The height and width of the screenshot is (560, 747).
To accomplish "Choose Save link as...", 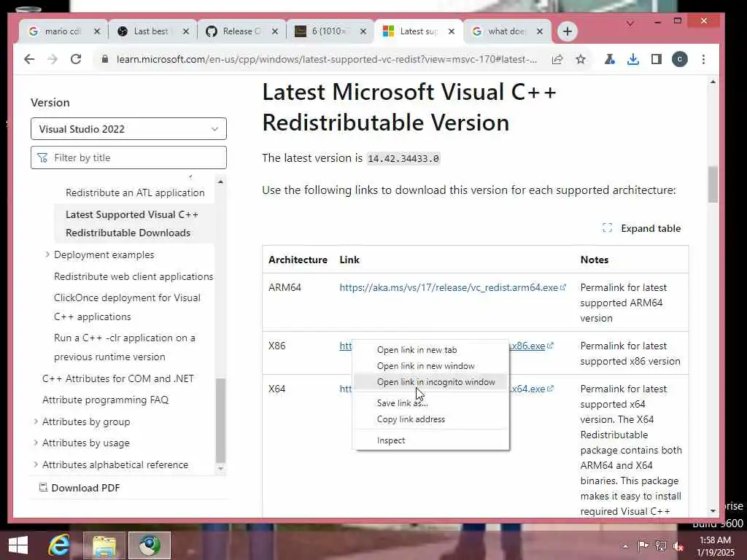I will [x=431, y=403].
